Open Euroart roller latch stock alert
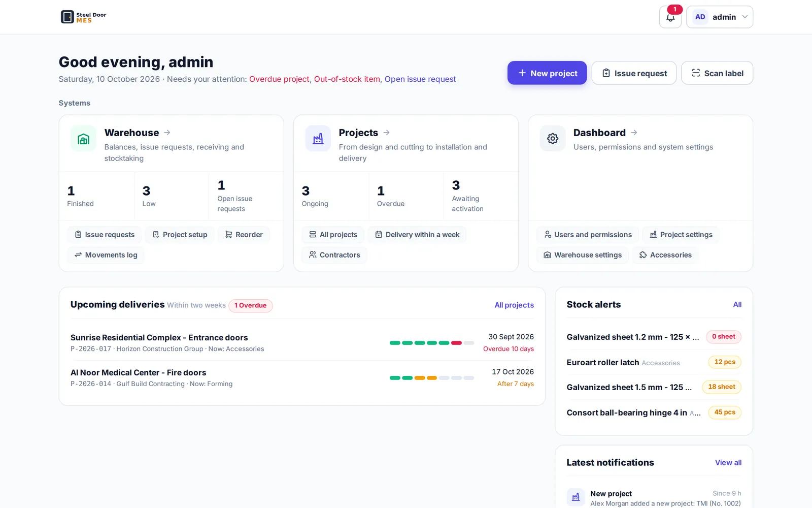Image resolution: width=812 pixels, height=508 pixels. click(x=654, y=362)
